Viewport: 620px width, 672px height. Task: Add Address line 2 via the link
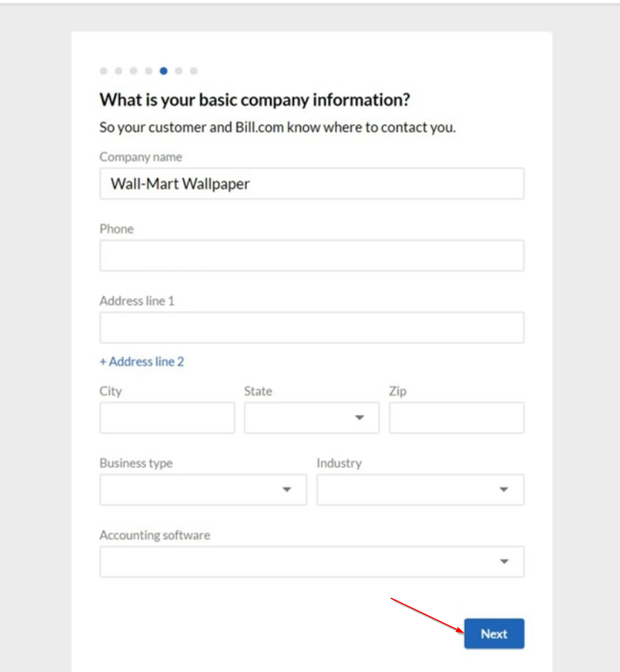tap(142, 362)
